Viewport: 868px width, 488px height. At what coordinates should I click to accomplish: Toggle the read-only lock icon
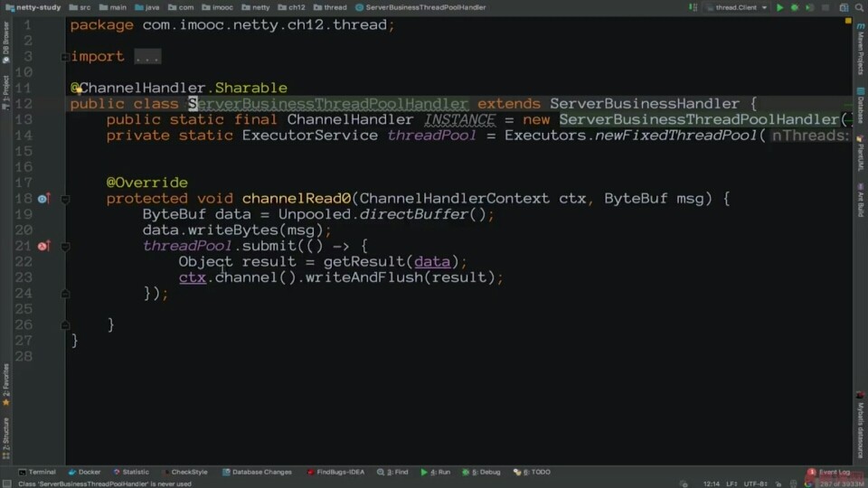coord(778,484)
